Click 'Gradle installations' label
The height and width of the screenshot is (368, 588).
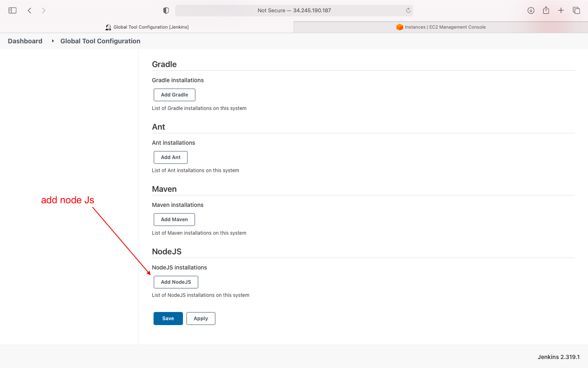tap(178, 80)
